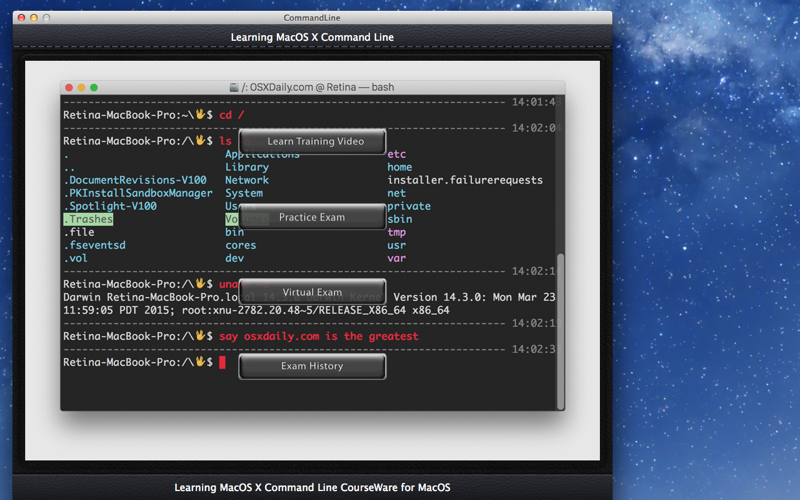This screenshot has height=500, width=800.
Task: Start the Practice Exam
Action: pyautogui.click(x=312, y=217)
